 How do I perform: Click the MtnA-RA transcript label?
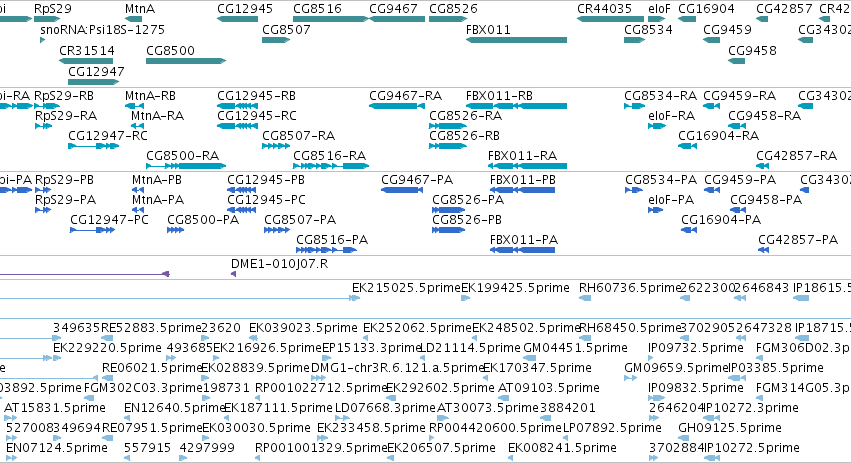[157, 116]
